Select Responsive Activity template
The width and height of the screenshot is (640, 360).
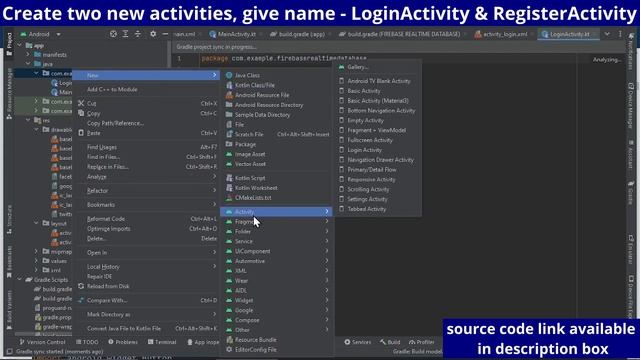coord(371,180)
